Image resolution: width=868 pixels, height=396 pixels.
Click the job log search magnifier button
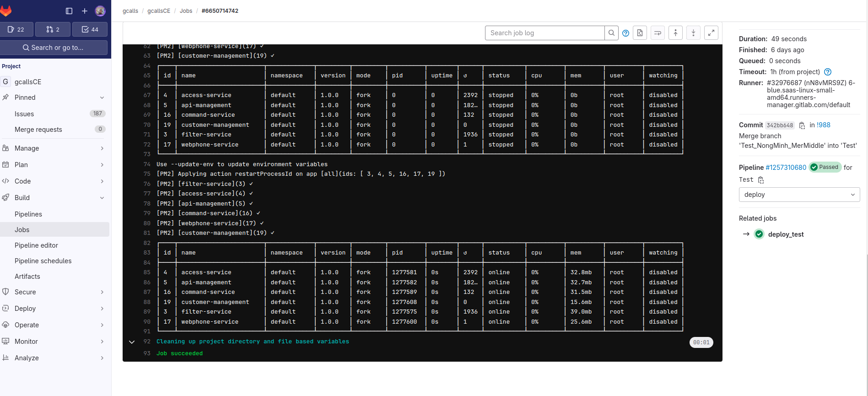pos(611,33)
